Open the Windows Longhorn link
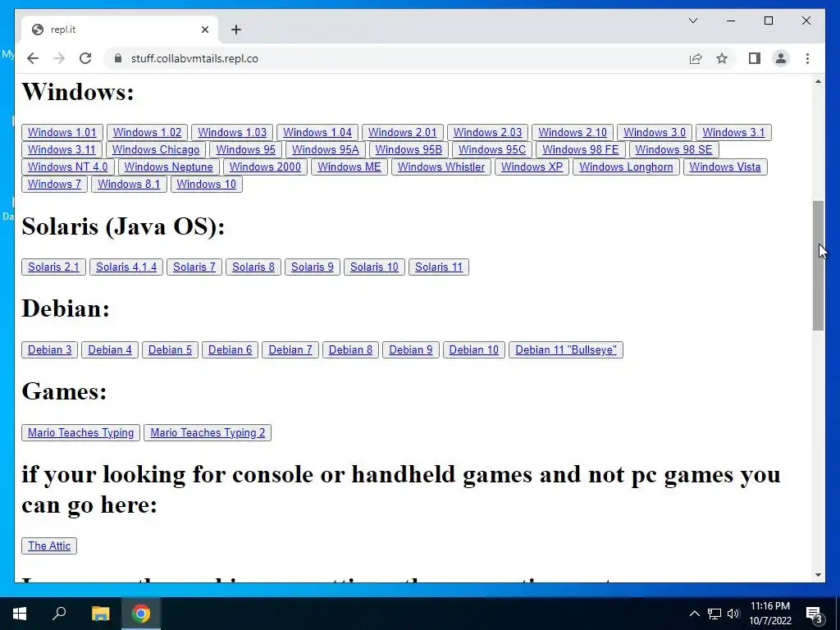The height and width of the screenshot is (630, 840). pos(626,167)
